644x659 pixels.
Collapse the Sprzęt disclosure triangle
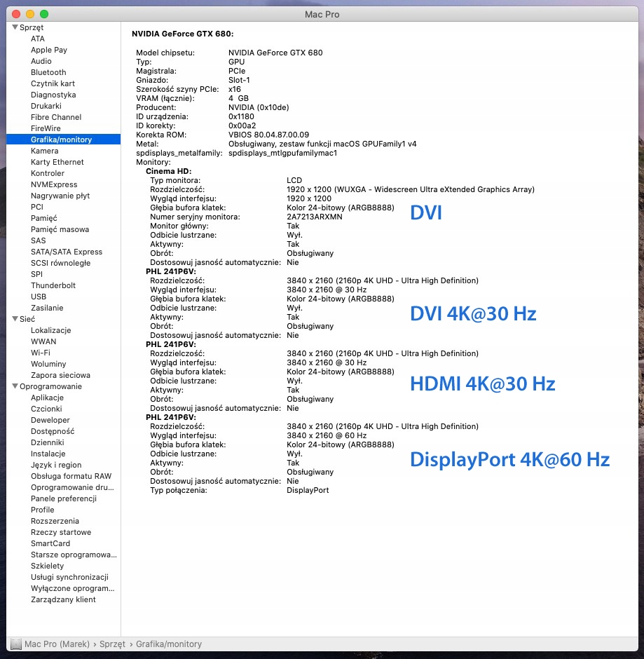(15, 27)
